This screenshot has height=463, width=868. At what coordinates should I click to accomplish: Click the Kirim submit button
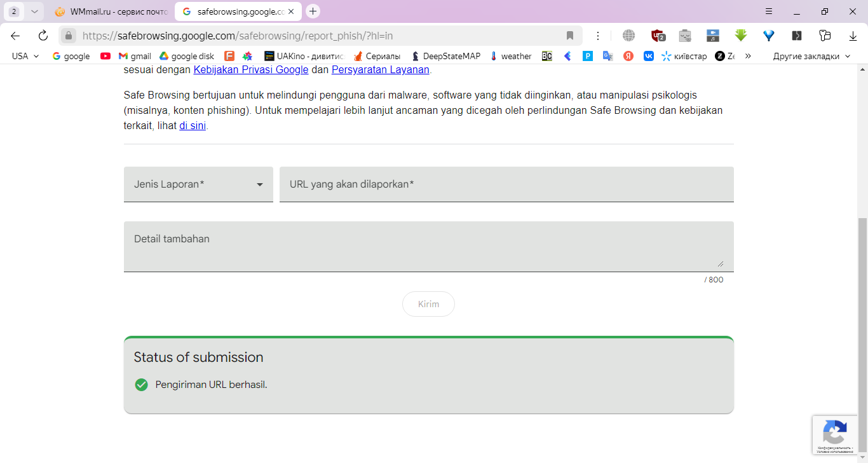[428, 304]
